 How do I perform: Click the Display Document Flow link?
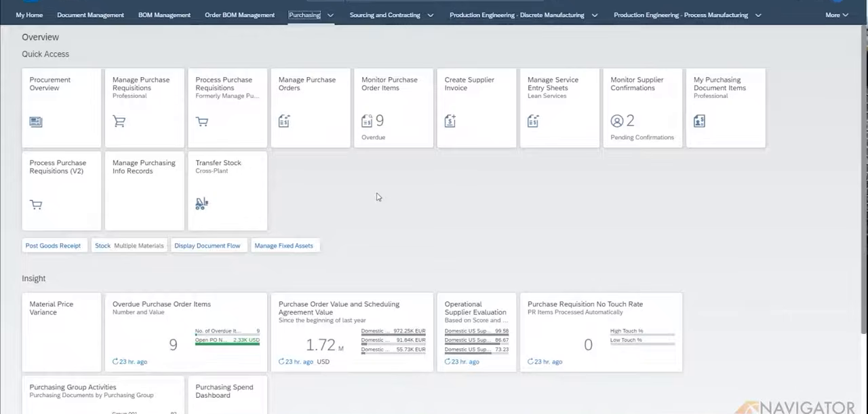tap(207, 246)
